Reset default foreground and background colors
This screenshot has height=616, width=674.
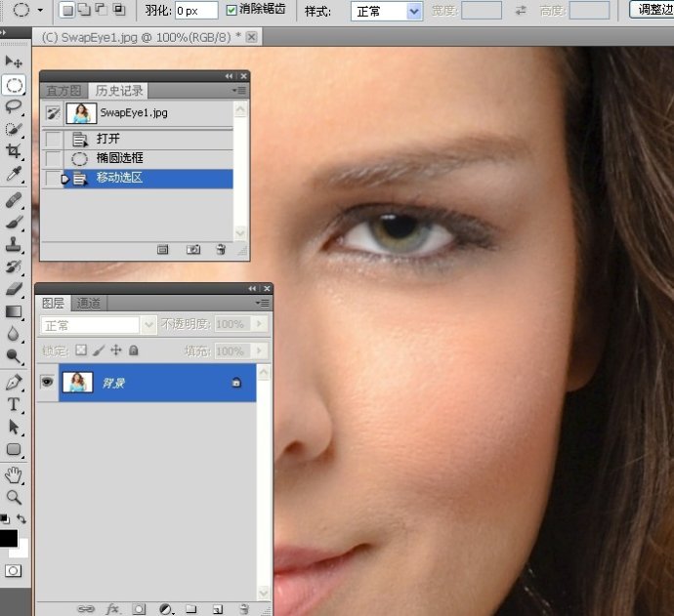4,519
